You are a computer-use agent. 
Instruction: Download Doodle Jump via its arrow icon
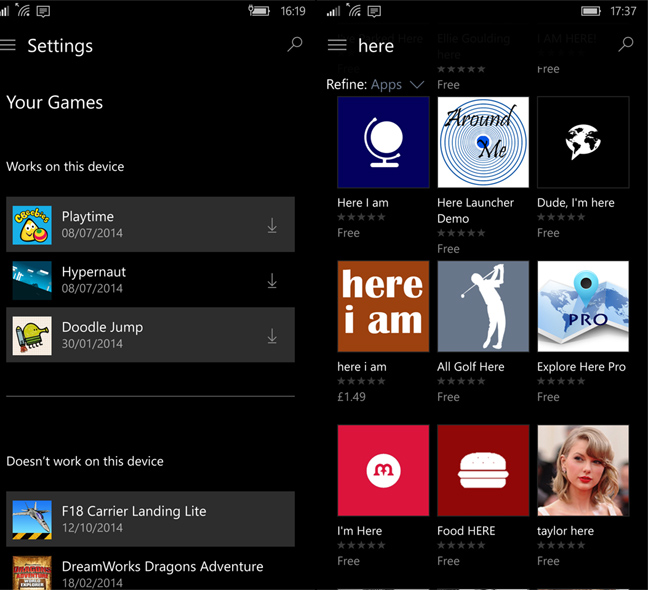pyautogui.click(x=272, y=336)
